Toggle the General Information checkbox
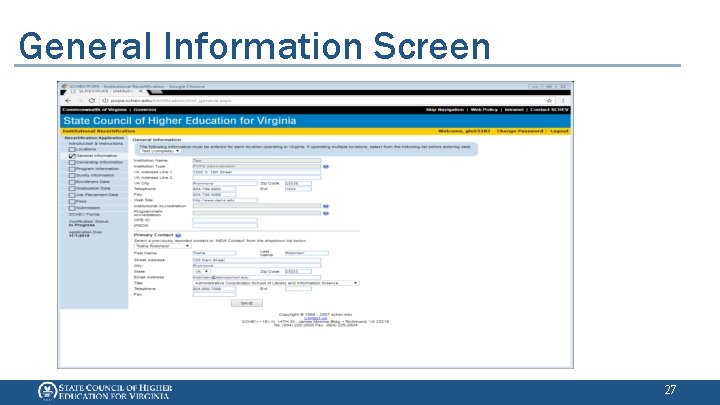This screenshot has width=720, height=405. [72, 156]
